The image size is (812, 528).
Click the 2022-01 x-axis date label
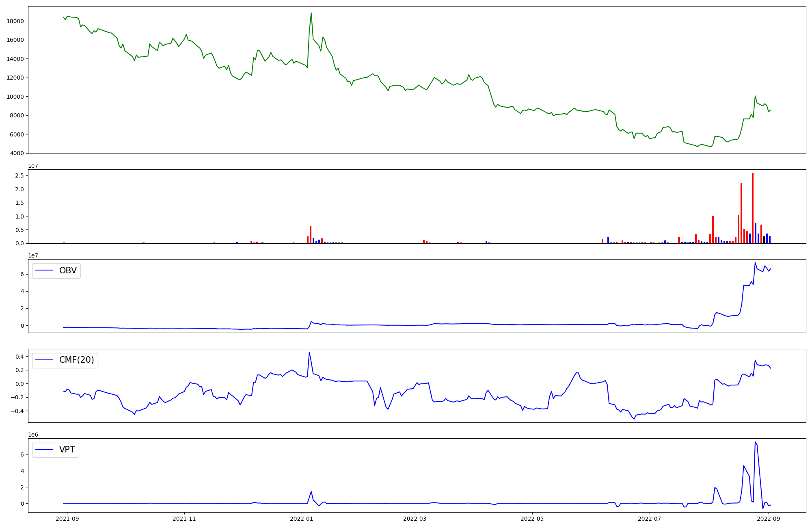[x=302, y=519]
